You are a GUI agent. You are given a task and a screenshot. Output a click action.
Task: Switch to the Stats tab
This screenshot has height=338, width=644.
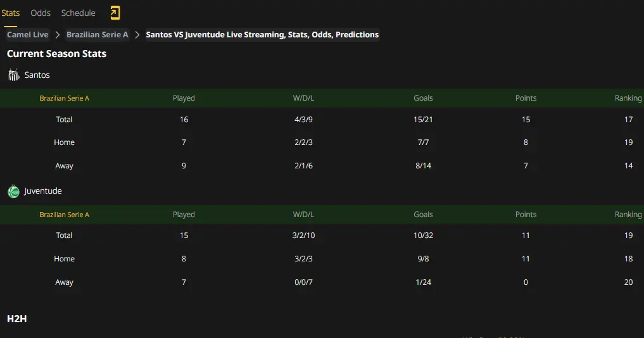10,13
